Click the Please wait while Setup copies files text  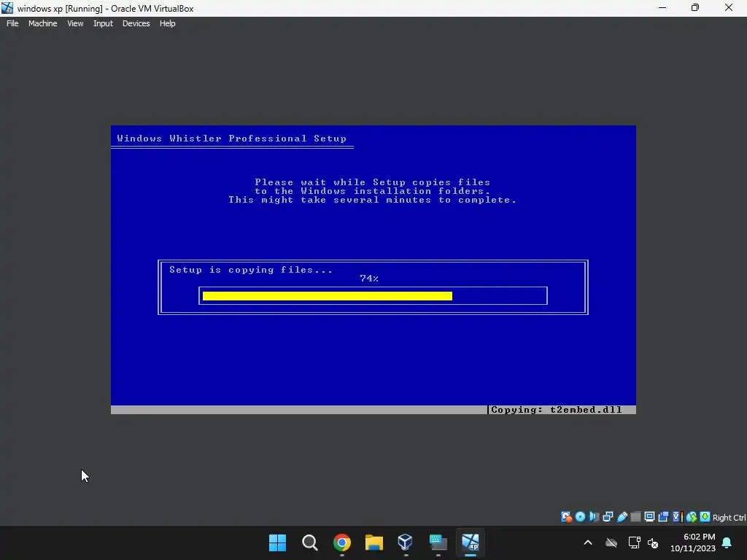click(x=373, y=182)
